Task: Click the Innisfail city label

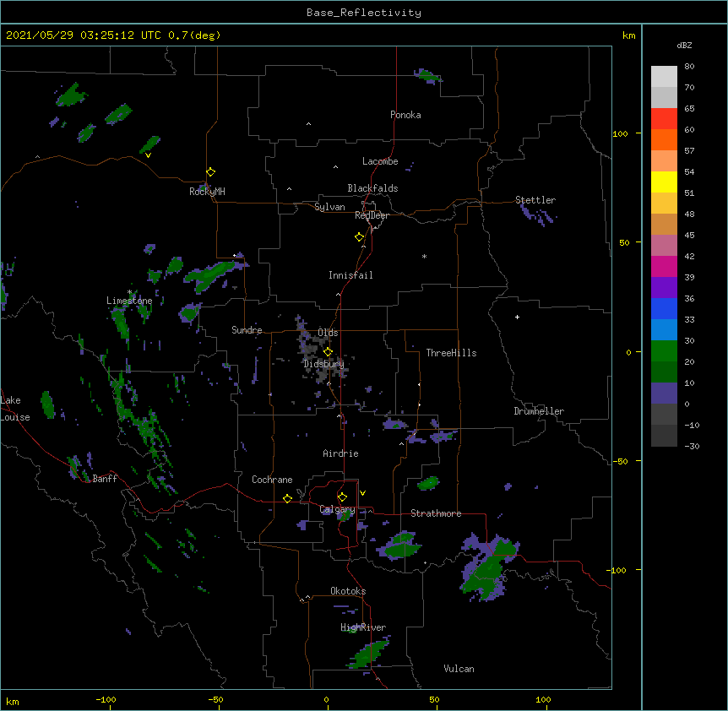Action: pos(350,275)
